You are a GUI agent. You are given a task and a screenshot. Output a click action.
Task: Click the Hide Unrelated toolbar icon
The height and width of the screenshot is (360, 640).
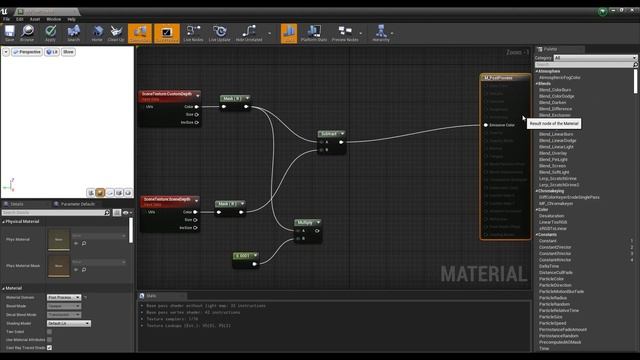(249, 33)
